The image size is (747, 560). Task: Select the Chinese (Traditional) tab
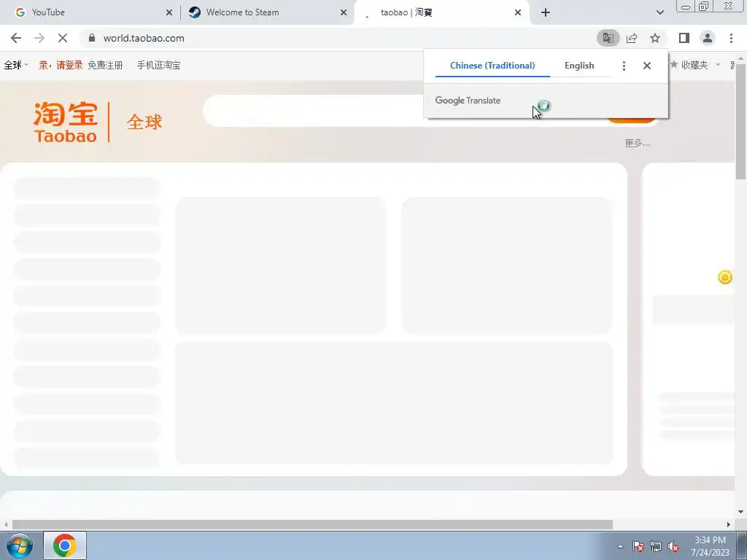492,66
